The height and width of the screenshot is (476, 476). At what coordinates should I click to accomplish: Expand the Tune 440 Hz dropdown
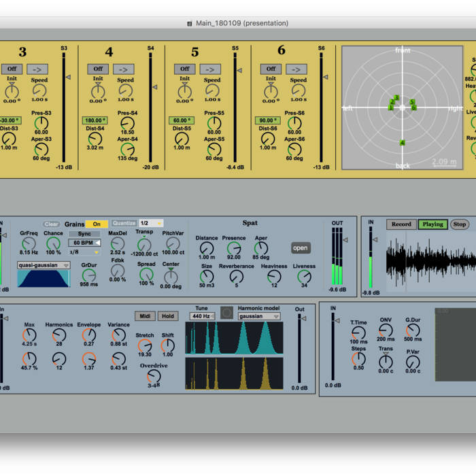pos(202,316)
